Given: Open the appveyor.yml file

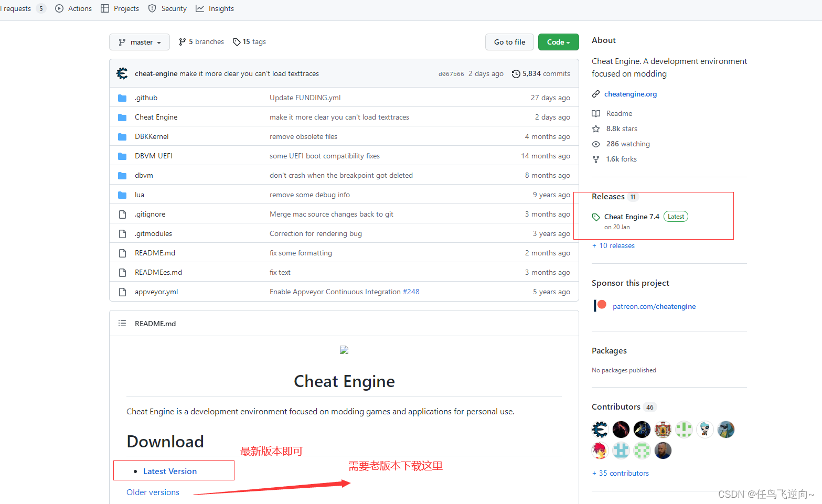Looking at the screenshot, I should coord(156,292).
